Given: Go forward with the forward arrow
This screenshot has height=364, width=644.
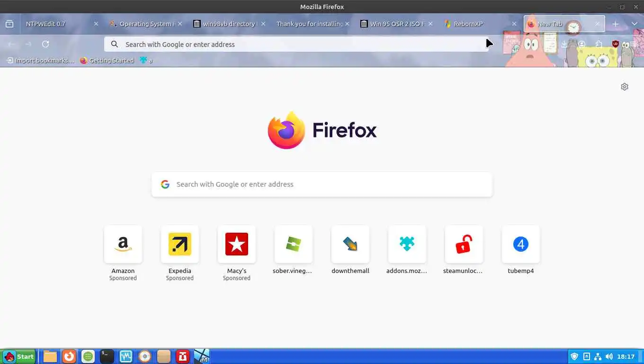Looking at the screenshot, I should 28,44.
